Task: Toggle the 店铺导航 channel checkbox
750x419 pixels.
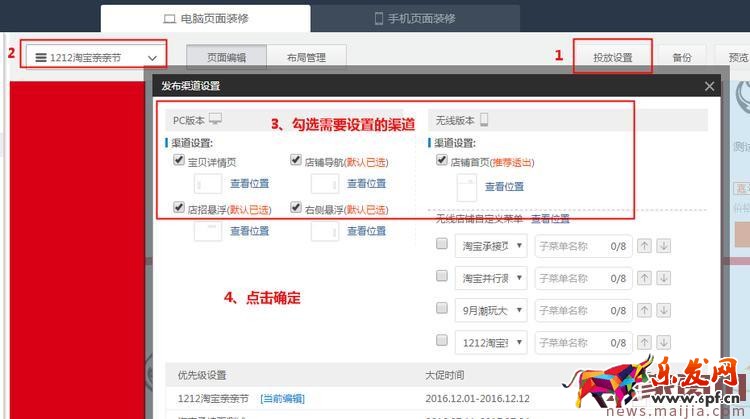Action: pyautogui.click(x=296, y=160)
